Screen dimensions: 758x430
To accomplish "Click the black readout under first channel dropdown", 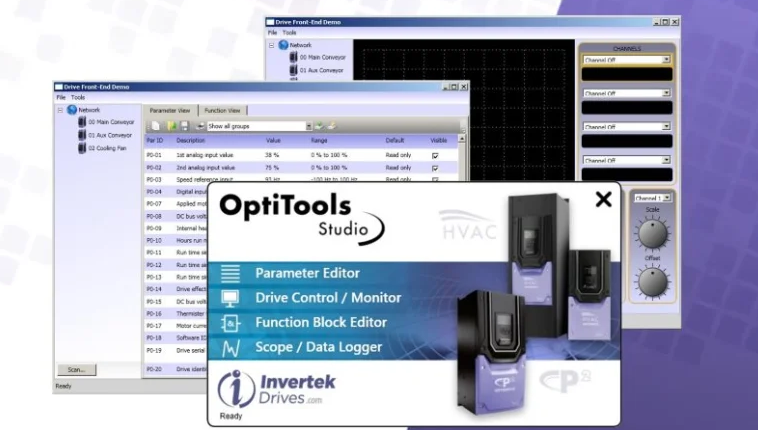I will coord(627,74).
